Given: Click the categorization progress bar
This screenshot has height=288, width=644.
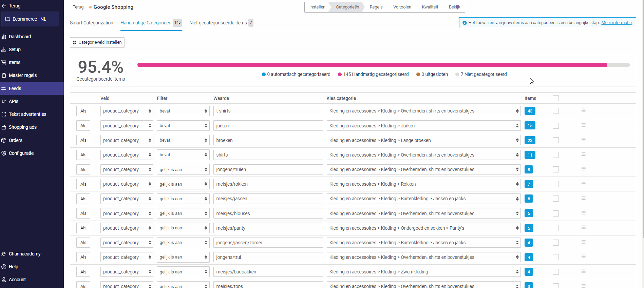Looking at the screenshot, I should pyautogui.click(x=383, y=65).
